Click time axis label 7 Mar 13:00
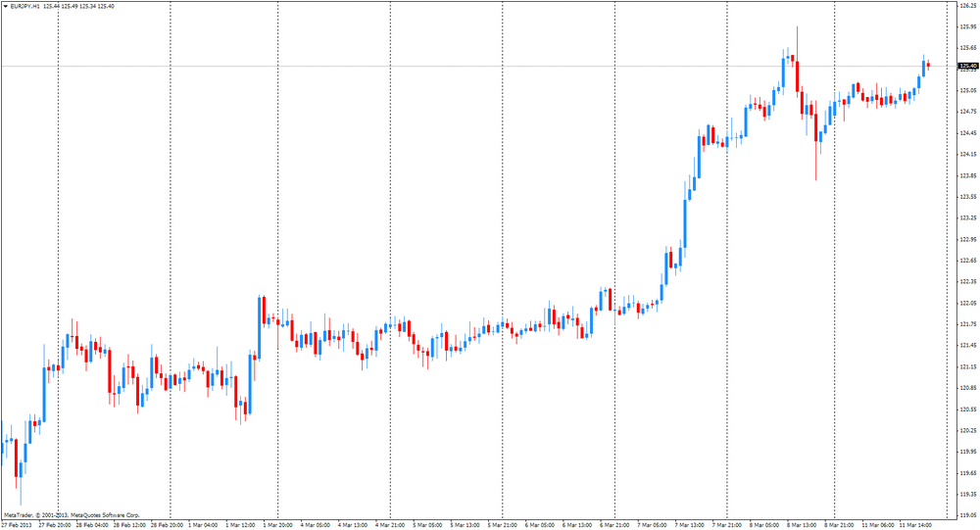The height and width of the screenshot is (530, 980). tap(690, 525)
